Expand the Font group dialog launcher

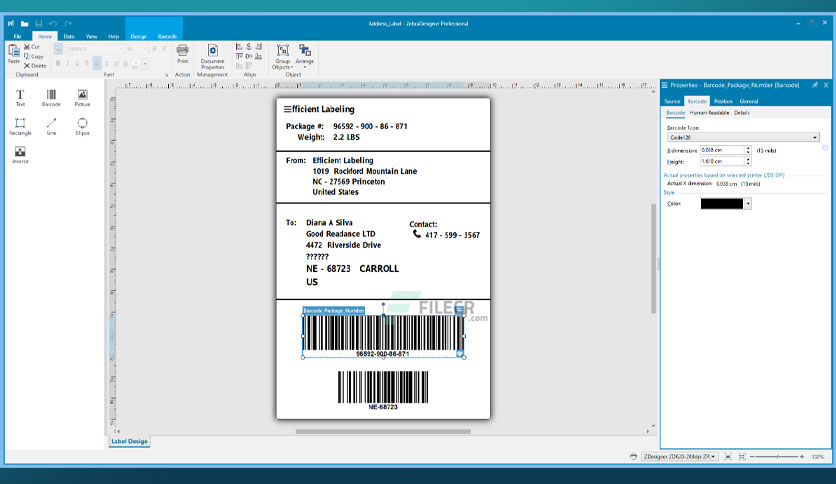tap(166, 75)
